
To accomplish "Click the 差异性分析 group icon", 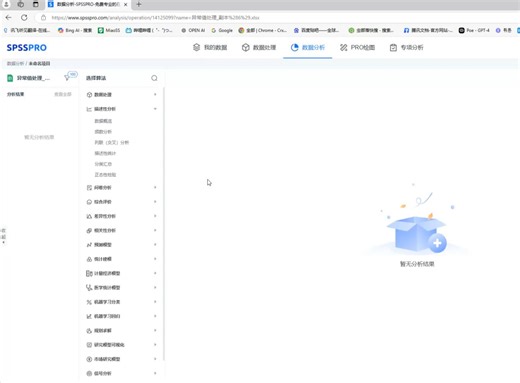I will coord(89,216).
